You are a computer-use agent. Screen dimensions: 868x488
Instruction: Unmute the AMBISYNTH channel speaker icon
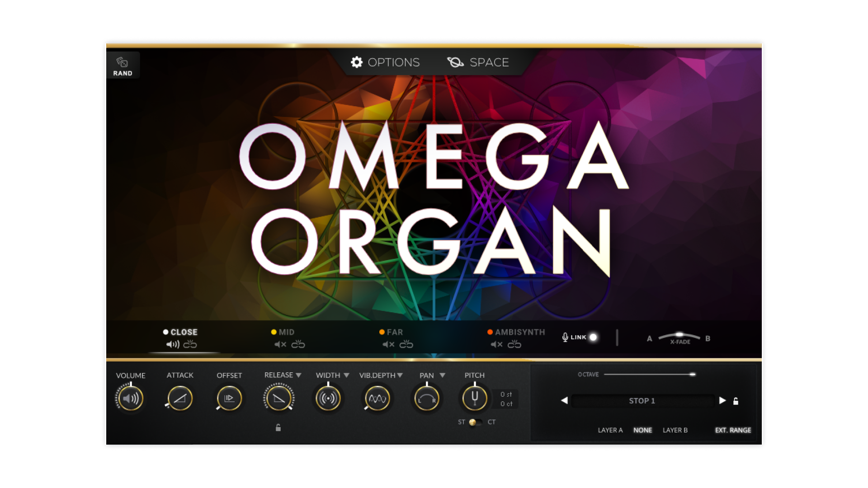tap(496, 344)
